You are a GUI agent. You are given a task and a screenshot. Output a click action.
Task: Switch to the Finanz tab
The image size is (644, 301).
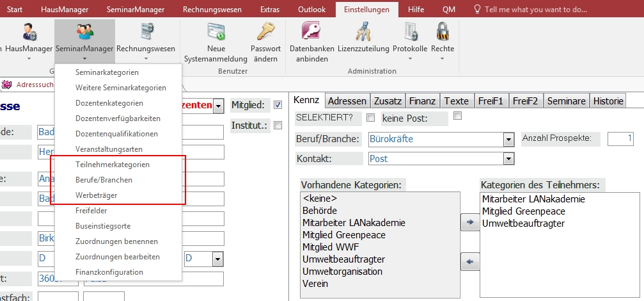coord(422,101)
